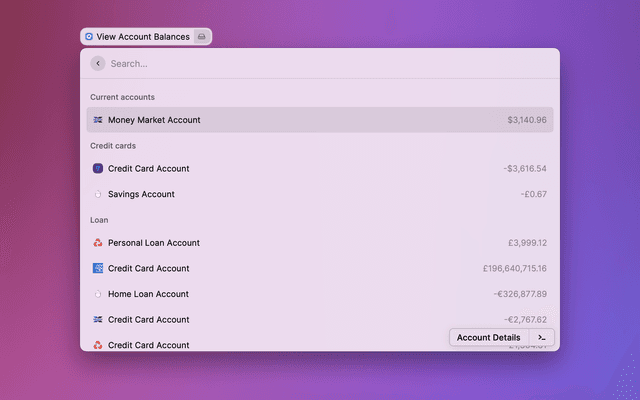Click the Money Market Account flag icon
This screenshot has height=400, width=640.
coord(98,120)
